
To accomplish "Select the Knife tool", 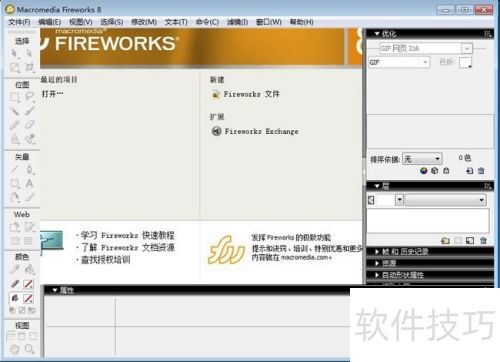I will point(29,197).
